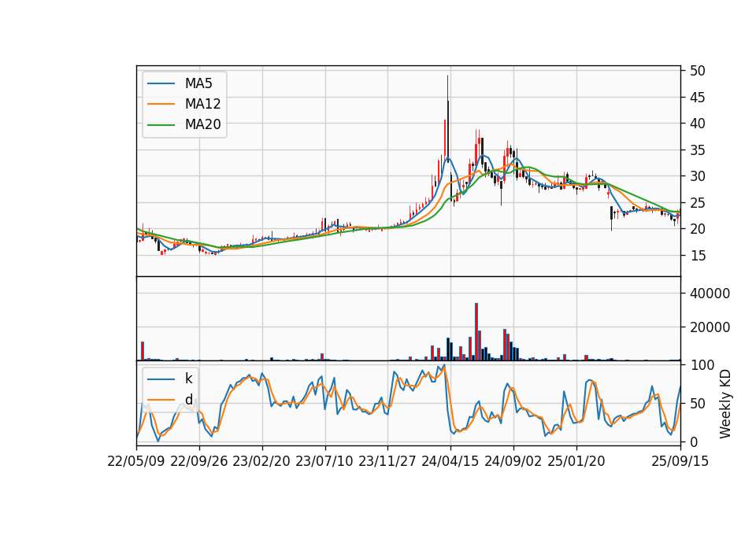Click the MA20 legend label

[203, 124]
